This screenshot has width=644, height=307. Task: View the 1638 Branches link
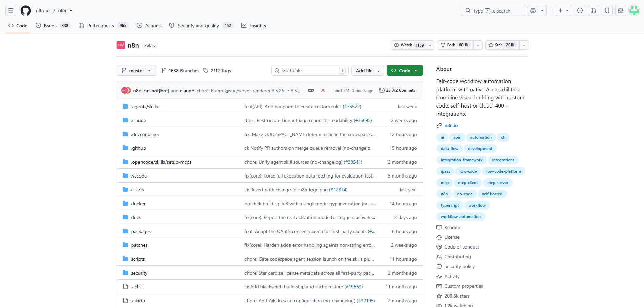pyautogui.click(x=180, y=70)
